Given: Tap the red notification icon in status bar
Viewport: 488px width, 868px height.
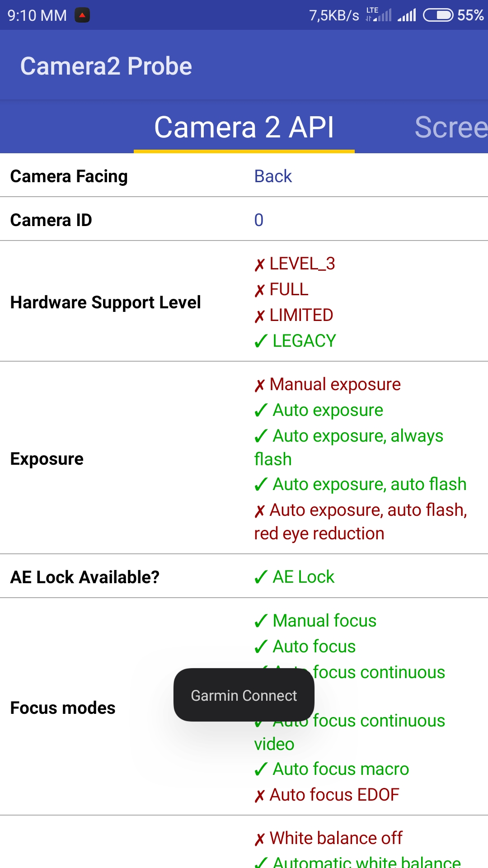Looking at the screenshot, I should coord(82,15).
